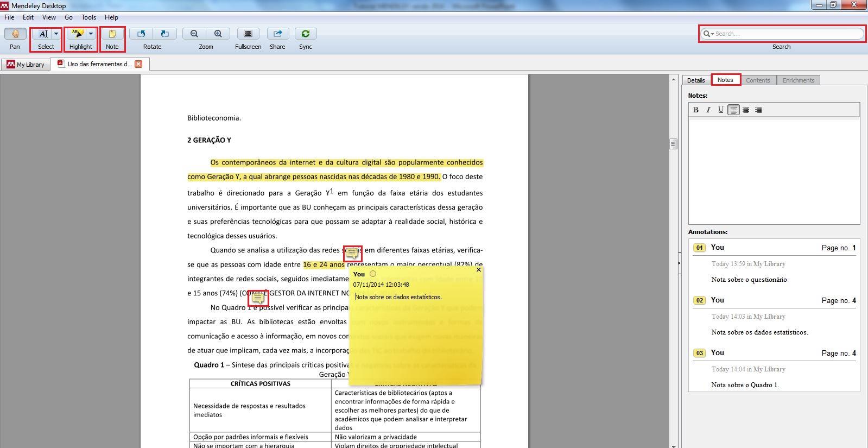Viewport: 868px width, 448px height.
Task: Align notes text left
Action: [733, 110]
